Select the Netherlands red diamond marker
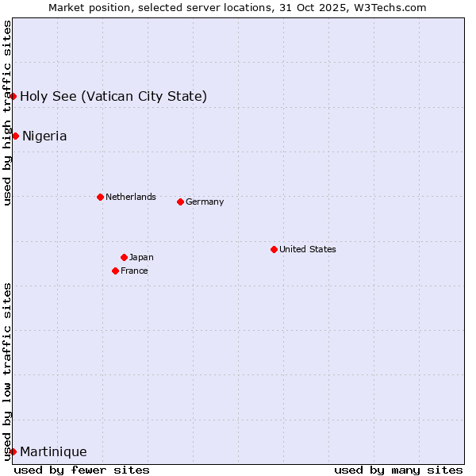 [x=100, y=197]
